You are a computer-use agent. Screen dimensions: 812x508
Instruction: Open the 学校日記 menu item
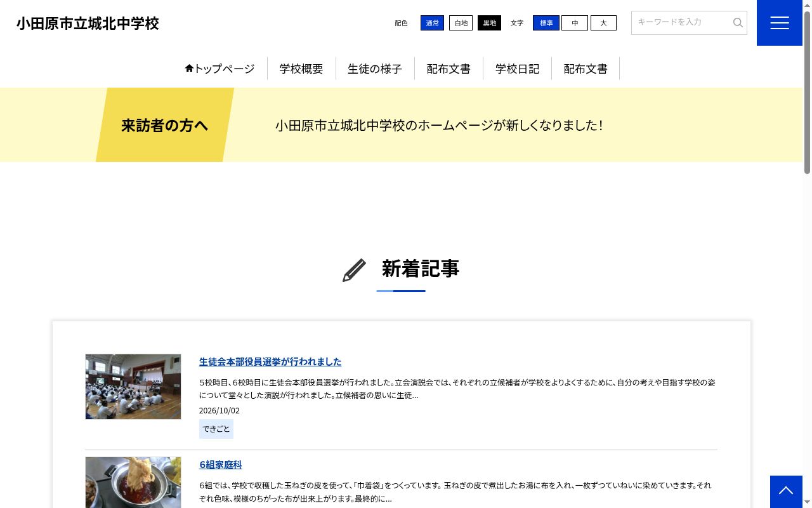coord(517,69)
